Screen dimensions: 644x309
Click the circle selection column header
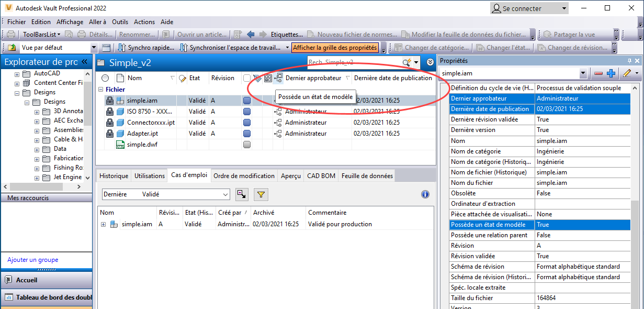tap(105, 79)
